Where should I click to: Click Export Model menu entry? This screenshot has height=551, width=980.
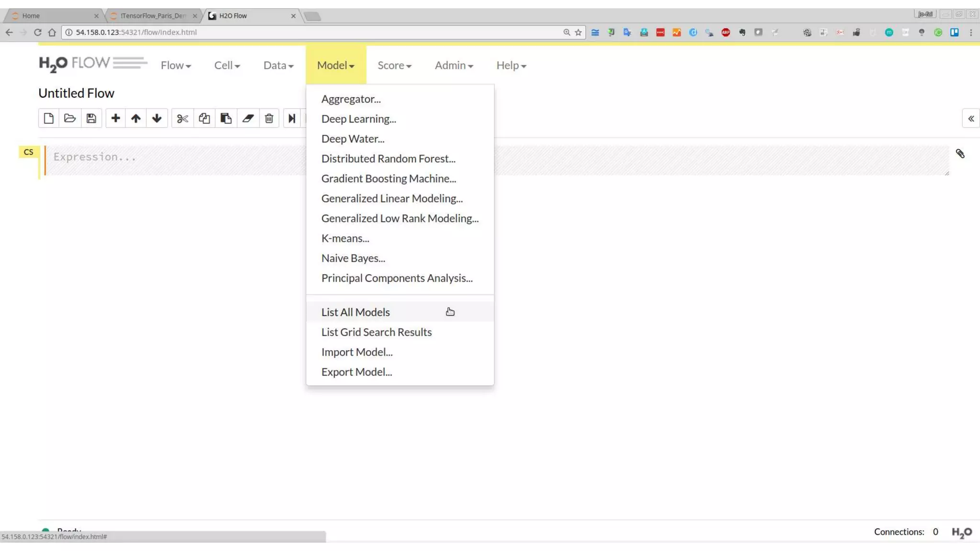tap(356, 372)
